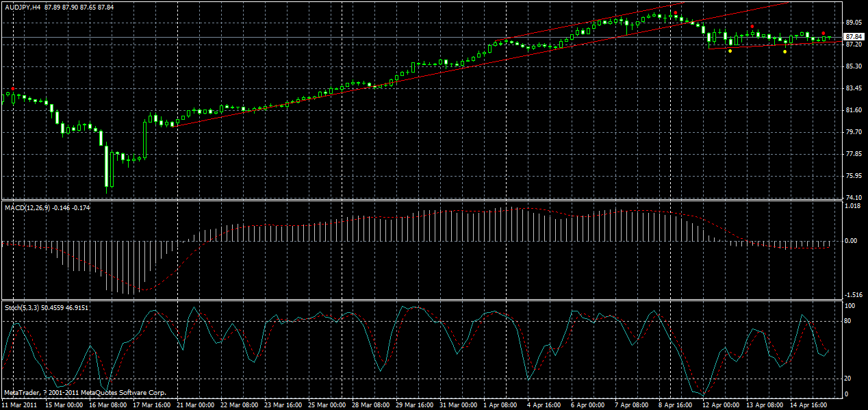868x410 pixels.
Task: Click the 89.05 value on the price scale
Action: coord(853,22)
